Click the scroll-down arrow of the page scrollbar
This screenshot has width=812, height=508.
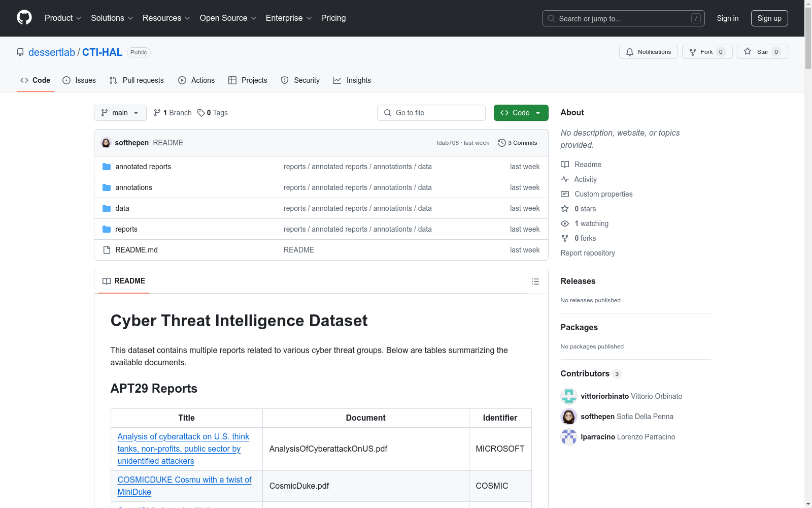click(808, 504)
